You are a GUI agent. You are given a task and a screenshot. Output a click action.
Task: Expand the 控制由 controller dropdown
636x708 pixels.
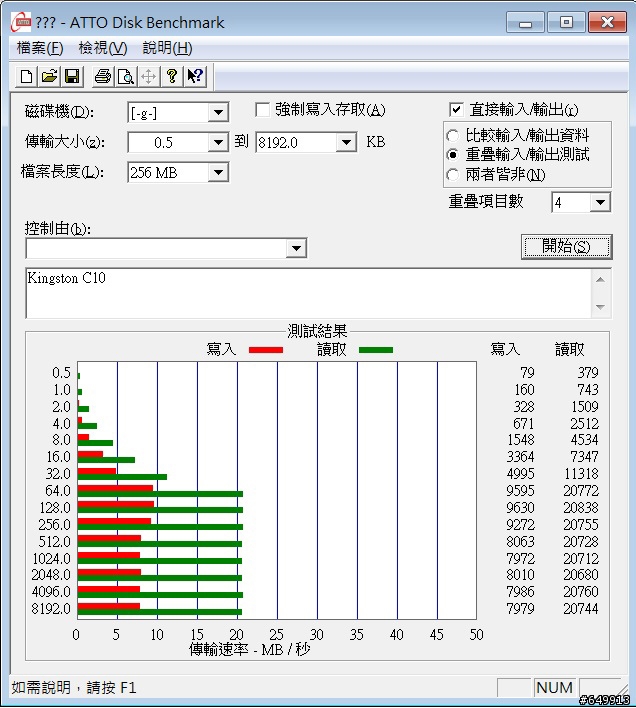[x=296, y=248]
